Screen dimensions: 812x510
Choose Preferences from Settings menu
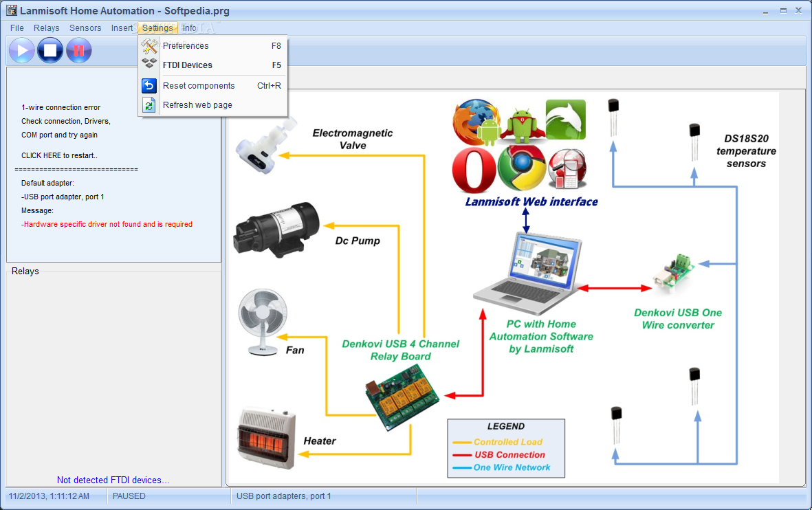pos(213,46)
